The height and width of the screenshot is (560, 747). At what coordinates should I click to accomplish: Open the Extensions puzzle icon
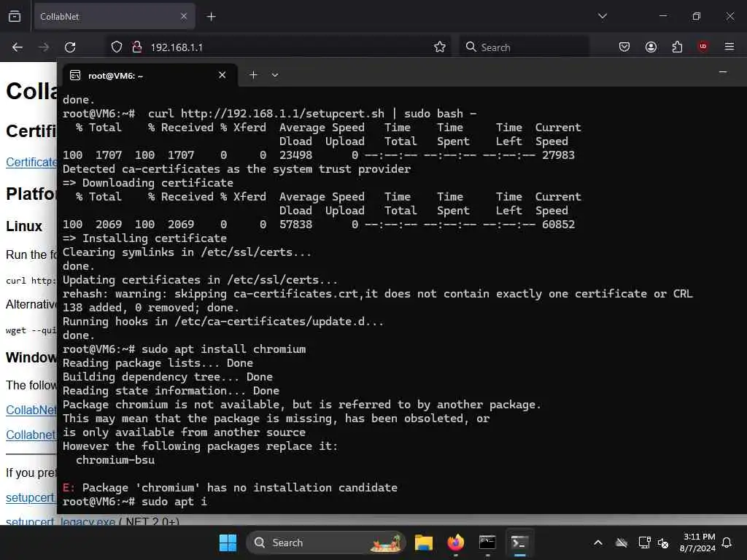(677, 47)
